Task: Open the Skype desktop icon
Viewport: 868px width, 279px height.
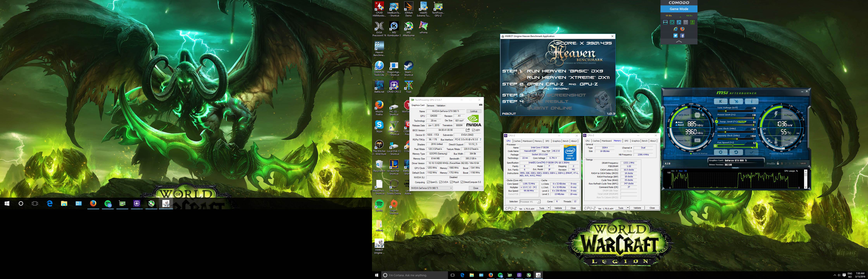Action: [x=379, y=126]
